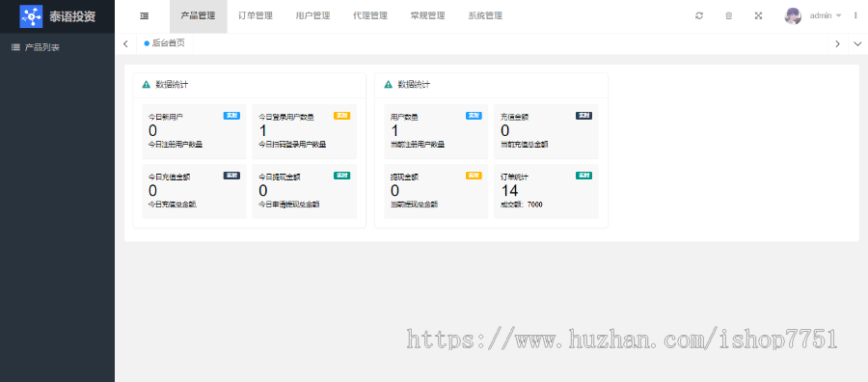Click the 订单统计 card title
Image resolution: width=868 pixels, height=382 pixels.
(514, 177)
